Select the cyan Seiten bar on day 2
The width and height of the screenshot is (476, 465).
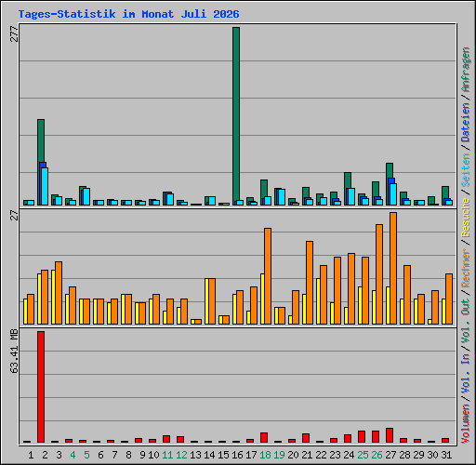pos(45,187)
